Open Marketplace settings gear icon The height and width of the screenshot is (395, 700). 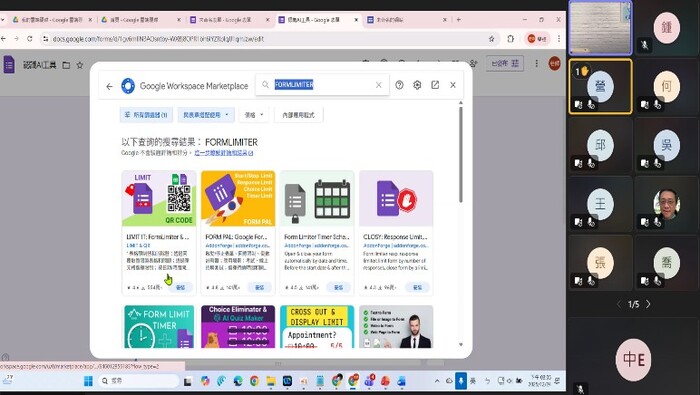pyautogui.click(x=417, y=85)
